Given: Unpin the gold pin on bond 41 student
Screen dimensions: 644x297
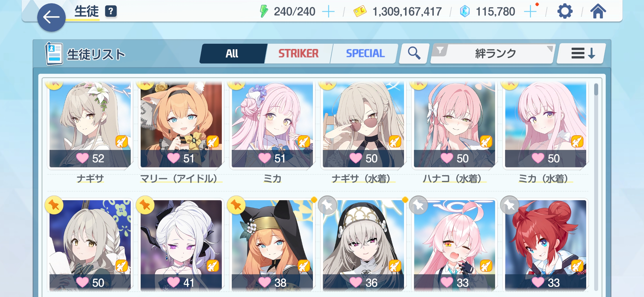Looking at the screenshot, I should tap(145, 205).
